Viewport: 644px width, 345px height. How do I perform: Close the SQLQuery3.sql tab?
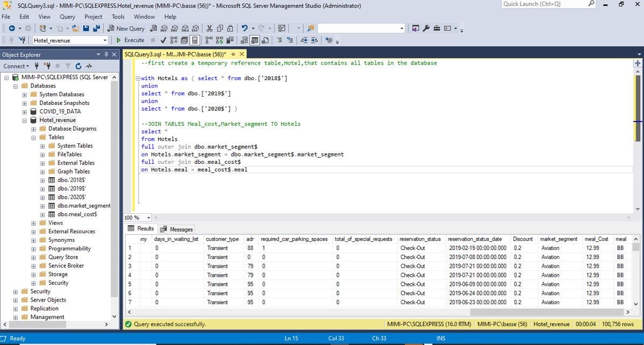tap(242, 54)
